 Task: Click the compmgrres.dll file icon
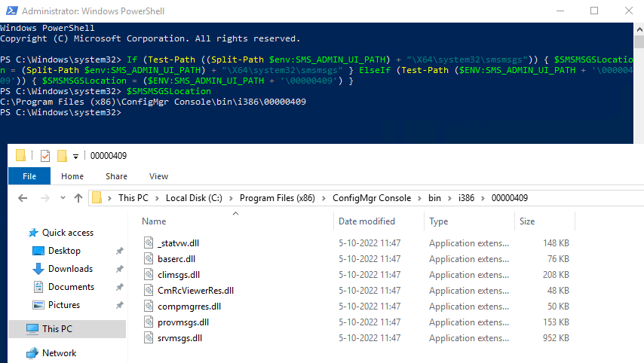coord(149,307)
